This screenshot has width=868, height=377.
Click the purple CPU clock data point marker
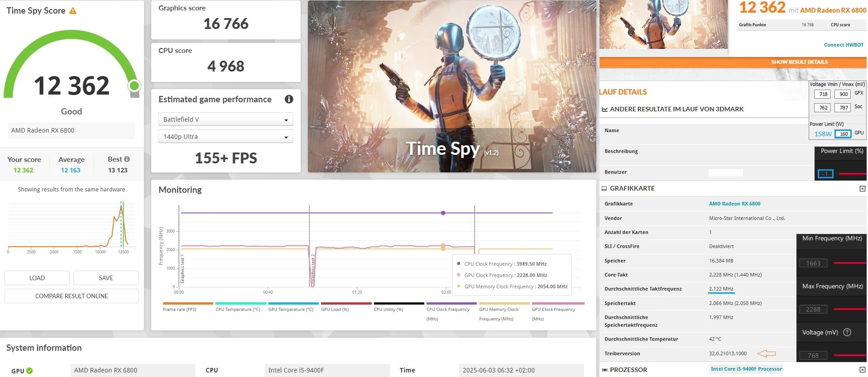click(x=443, y=213)
